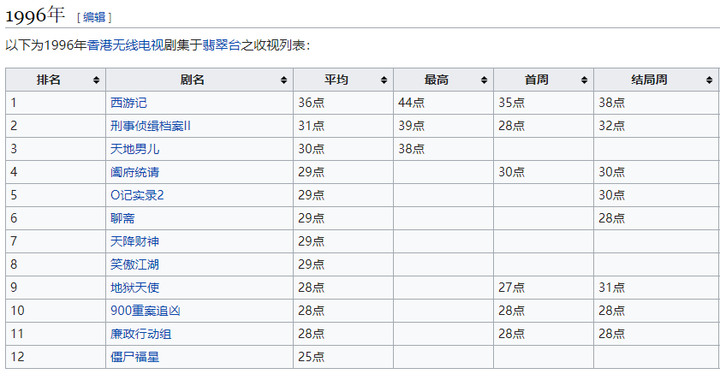Image resolution: width=720 pixels, height=380 pixels.
Task: Sort table by 平均 column arrows
Action: (x=384, y=80)
